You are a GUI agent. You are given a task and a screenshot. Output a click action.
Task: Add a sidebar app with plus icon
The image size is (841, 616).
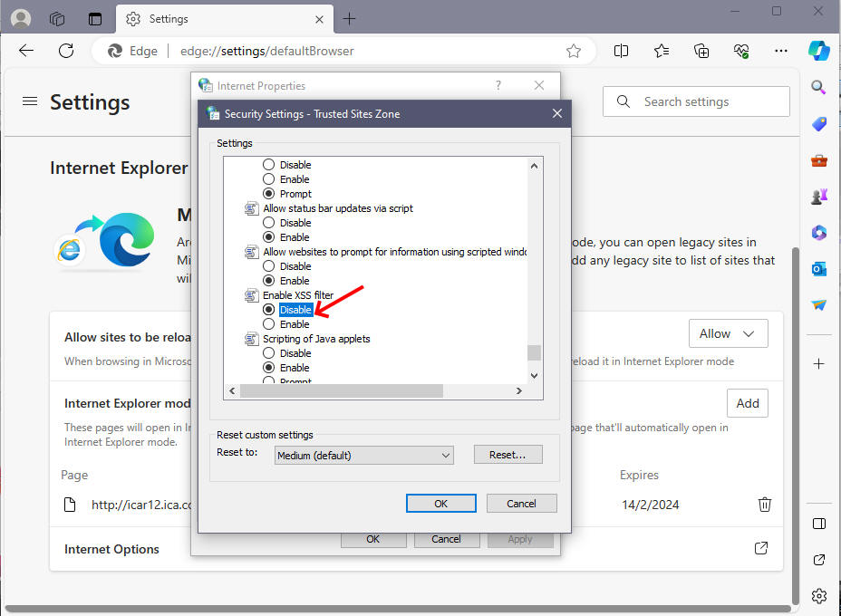(818, 364)
